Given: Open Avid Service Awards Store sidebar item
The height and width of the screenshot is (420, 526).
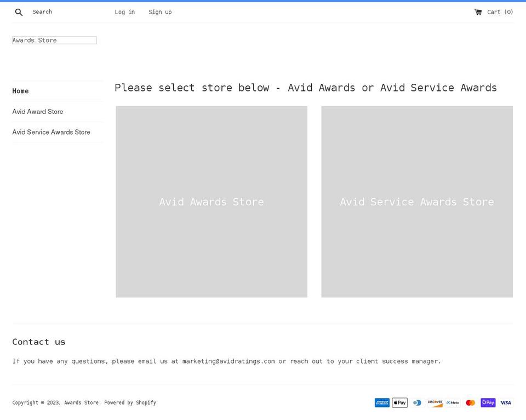Looking at the screenshot, I should point(52,132).
